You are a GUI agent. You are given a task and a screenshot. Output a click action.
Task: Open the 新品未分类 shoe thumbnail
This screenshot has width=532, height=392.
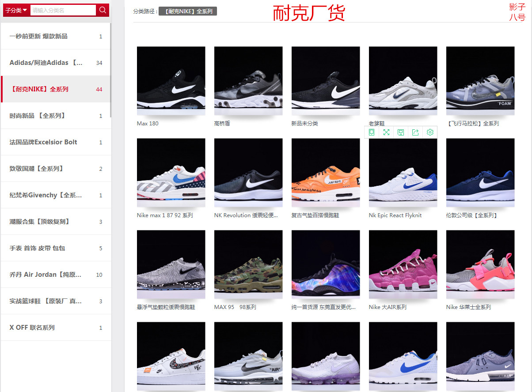(326, 81)
